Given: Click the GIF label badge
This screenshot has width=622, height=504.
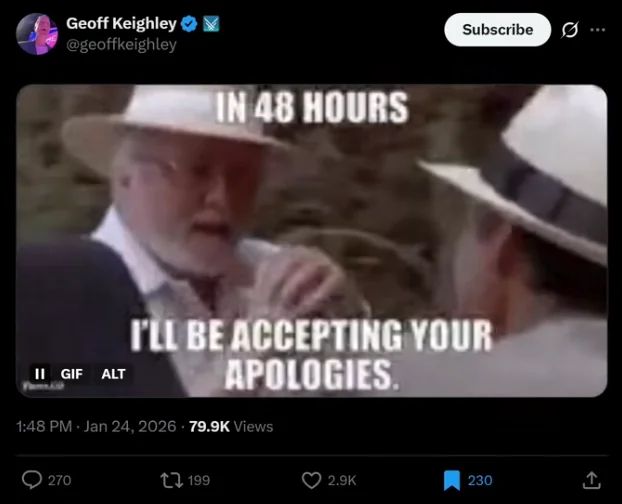Looking at the screenshot, I should coord(71,374).
